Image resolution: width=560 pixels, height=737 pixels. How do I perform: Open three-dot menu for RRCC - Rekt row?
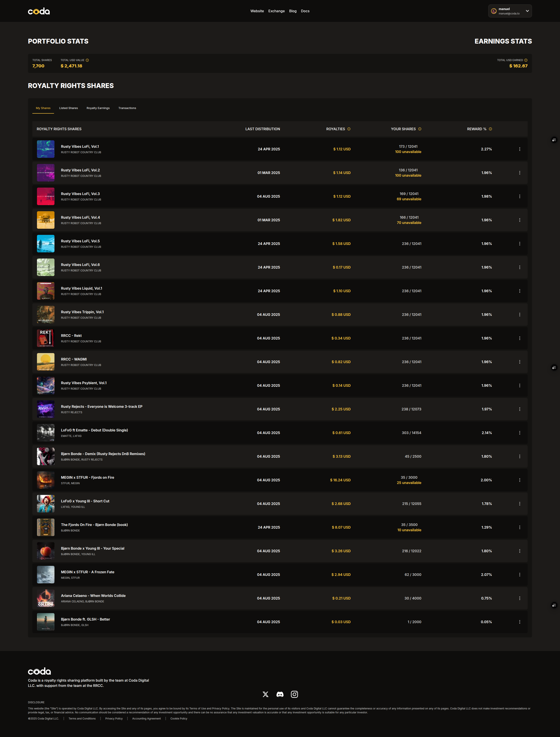[519, 338]
